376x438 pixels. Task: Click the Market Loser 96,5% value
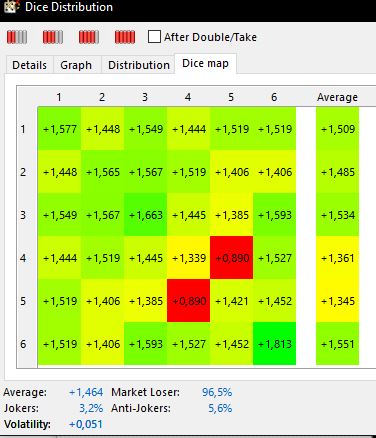point(217,392)
